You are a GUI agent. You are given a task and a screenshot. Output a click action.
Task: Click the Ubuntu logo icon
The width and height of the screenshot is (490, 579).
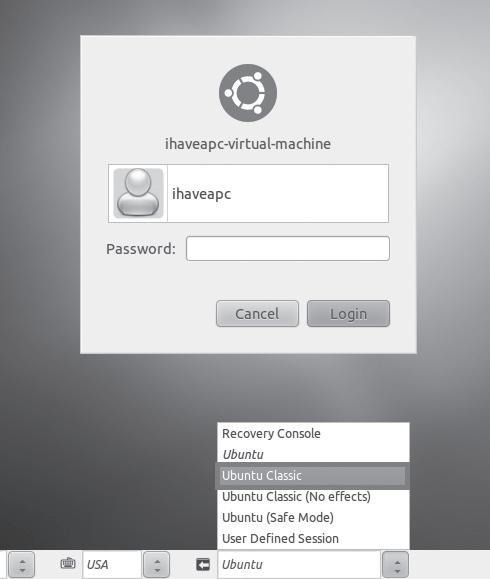(x=248, y=93)
